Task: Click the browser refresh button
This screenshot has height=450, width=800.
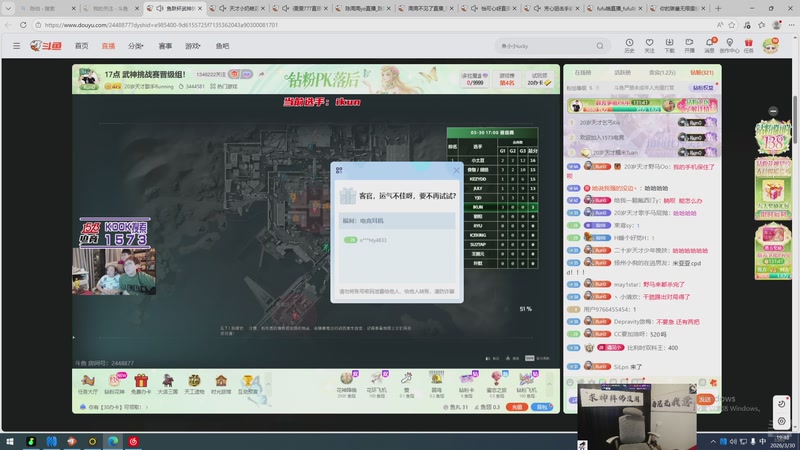Action: pos(23,24)
